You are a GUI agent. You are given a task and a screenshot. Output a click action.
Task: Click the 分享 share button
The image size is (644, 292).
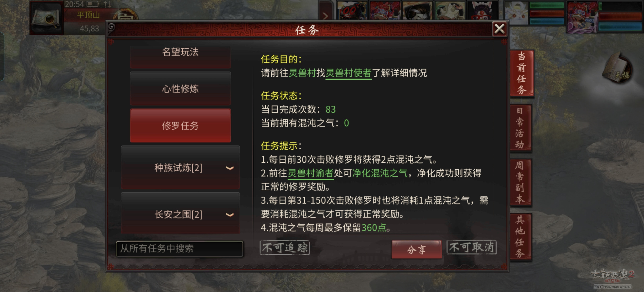coord(416,249)
